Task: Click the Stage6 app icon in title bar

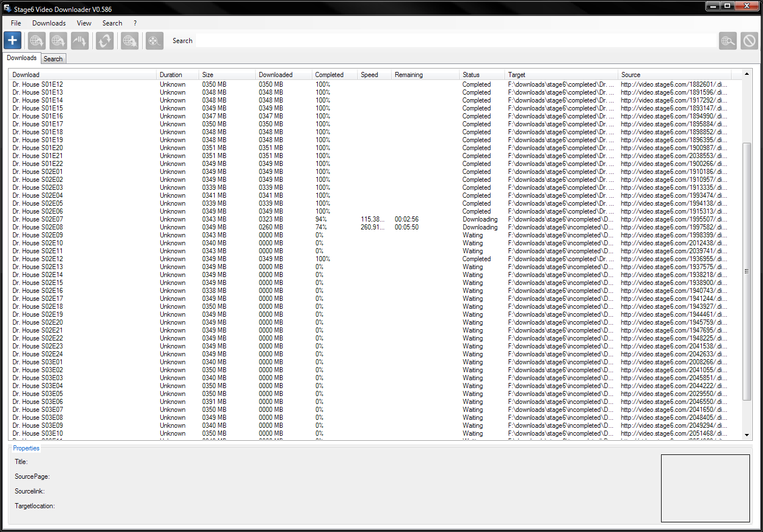Action: 7,8
